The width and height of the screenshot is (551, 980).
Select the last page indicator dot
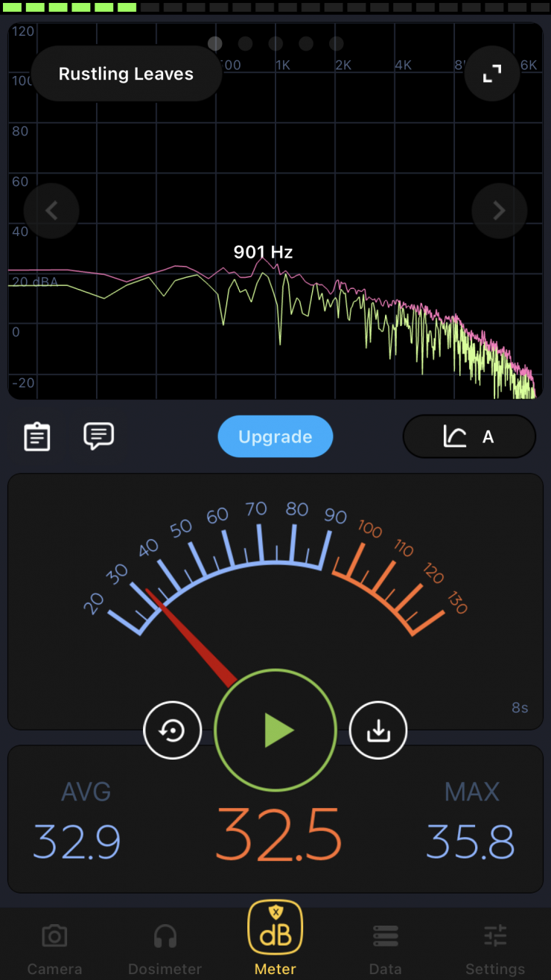coord(336,44)
